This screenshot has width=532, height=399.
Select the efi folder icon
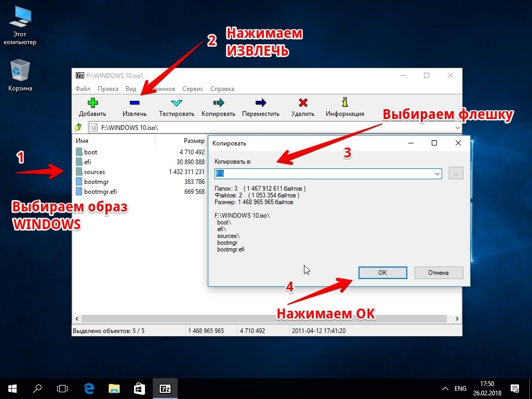coord(79,162)
